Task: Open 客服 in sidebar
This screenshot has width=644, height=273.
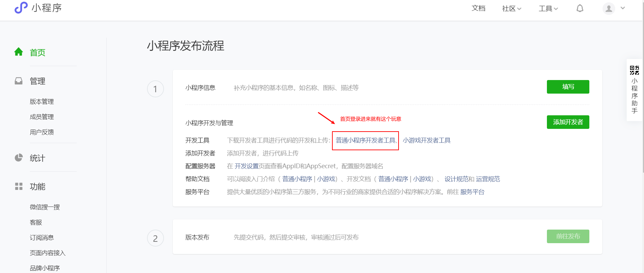Action: [36, 222]
